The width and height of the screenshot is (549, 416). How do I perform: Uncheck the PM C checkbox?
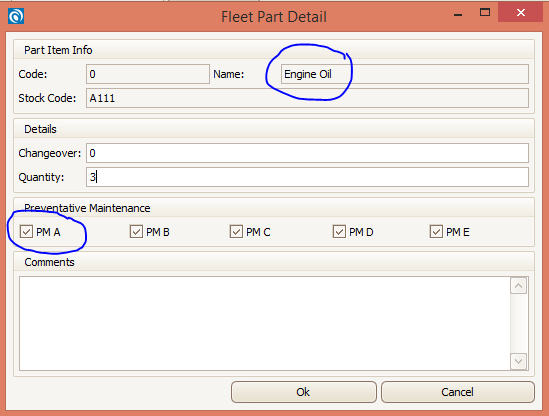(x=236, y=232)
